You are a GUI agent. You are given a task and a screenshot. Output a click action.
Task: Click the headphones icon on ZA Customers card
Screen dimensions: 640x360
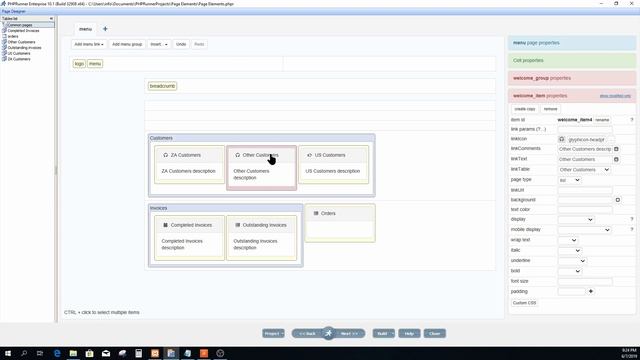coord(166,155)
